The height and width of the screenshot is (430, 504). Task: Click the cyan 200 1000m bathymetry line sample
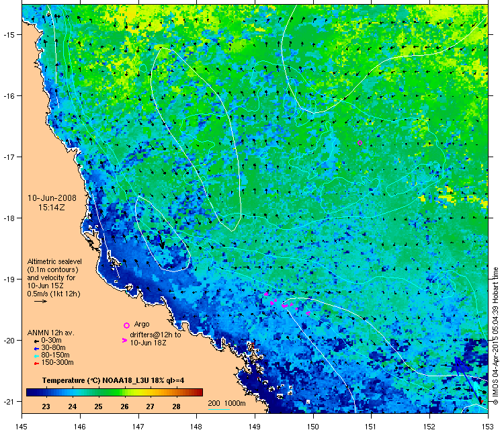point(218,409)
